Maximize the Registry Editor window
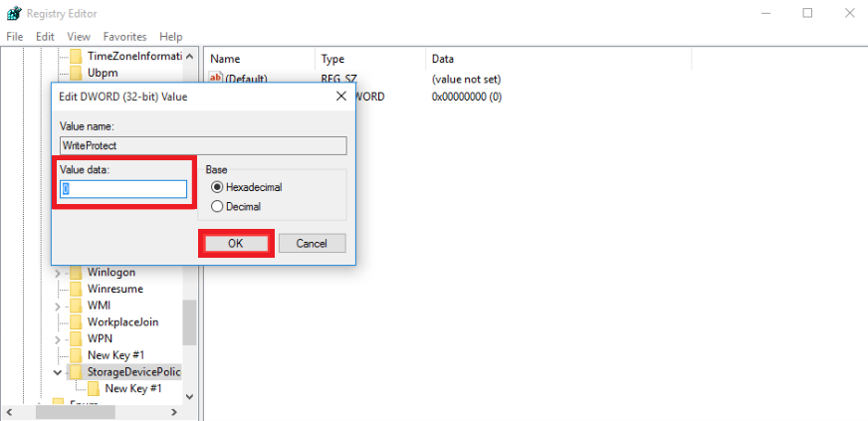868x421 pixels. [807, 13]
